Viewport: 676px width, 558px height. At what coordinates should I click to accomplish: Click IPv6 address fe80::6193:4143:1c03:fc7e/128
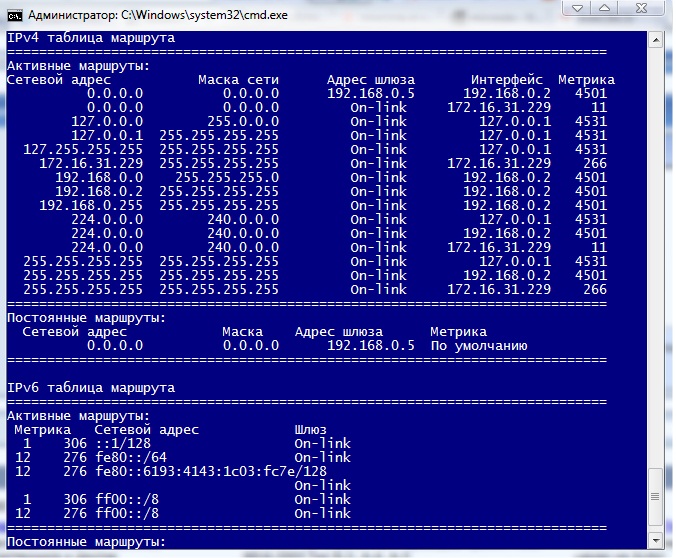[x=211, y=472]
